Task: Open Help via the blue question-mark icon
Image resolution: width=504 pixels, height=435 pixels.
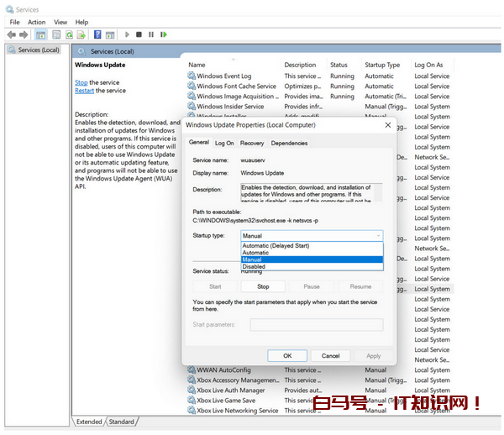Action: [x=97, y=34]
